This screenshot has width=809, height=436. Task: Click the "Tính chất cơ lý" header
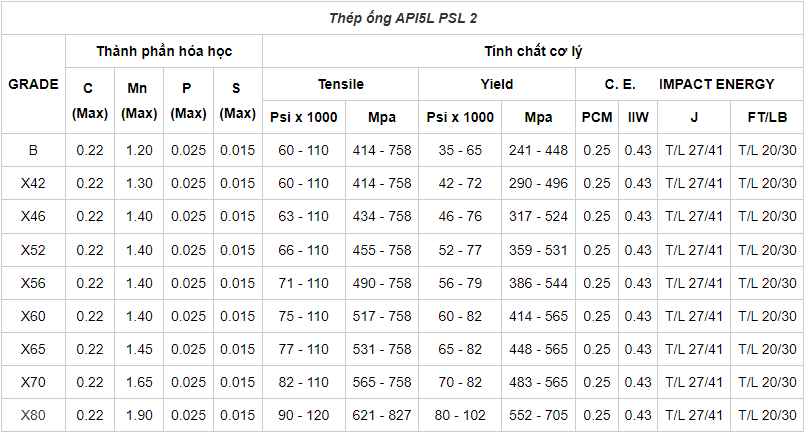tap(532, 51)
